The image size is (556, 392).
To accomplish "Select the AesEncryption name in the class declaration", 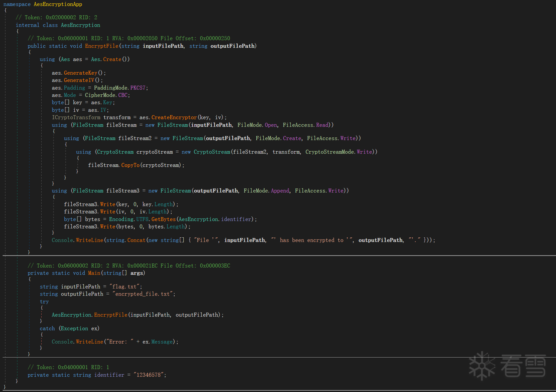I will [x=80, y=25].
